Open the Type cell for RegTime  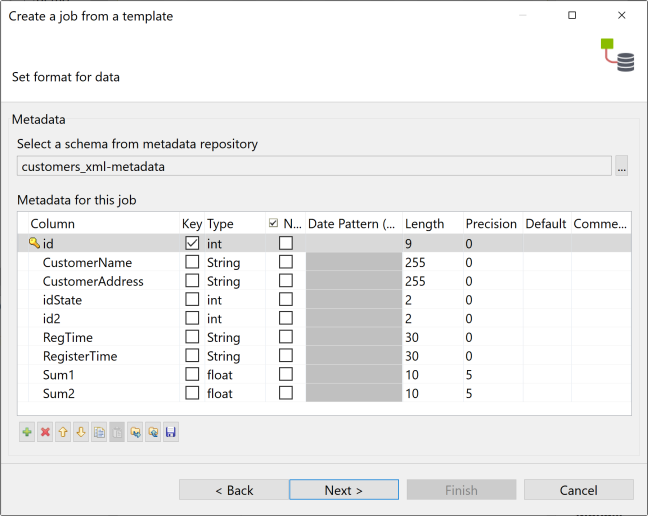tap(224, 338)
